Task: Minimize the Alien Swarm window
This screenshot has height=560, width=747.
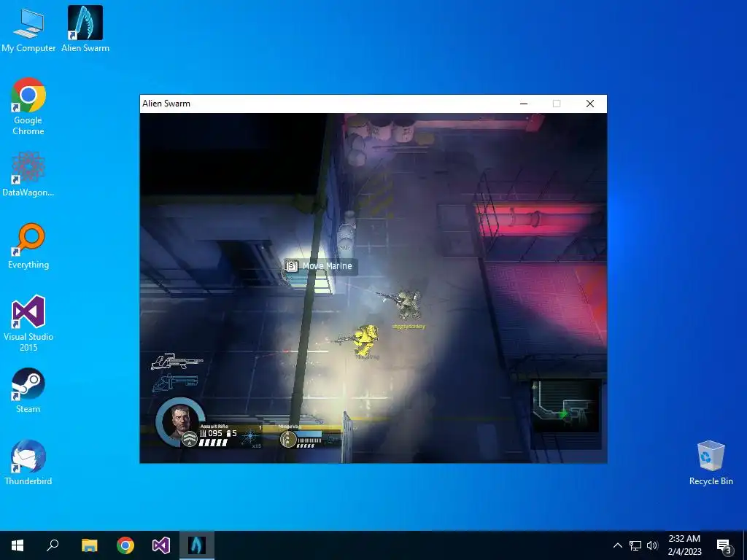Action: point(524,104)
